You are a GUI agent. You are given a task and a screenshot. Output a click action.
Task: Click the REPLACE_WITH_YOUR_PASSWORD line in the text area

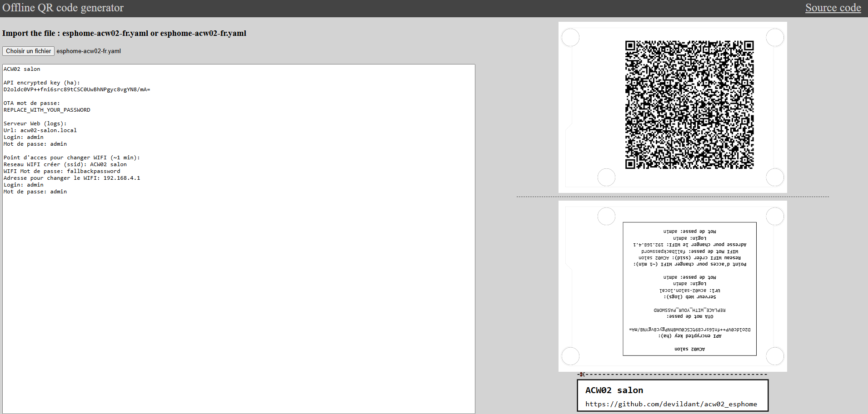click(x=47, y=110)
